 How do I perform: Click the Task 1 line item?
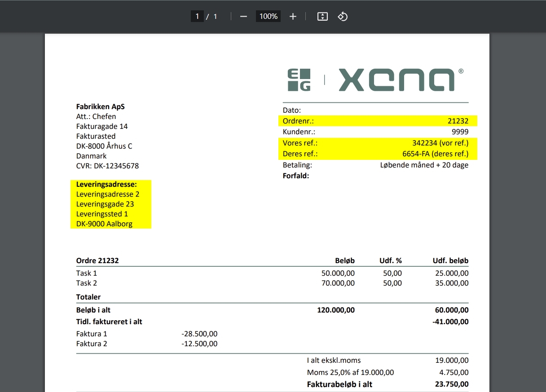tap(86, 273)
